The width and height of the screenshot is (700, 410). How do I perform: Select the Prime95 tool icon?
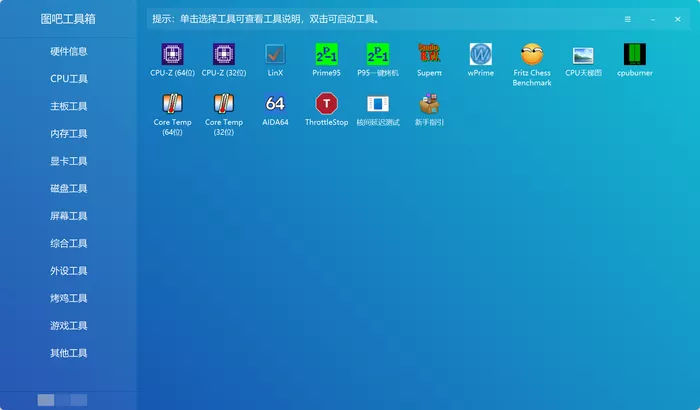[326, 54]
